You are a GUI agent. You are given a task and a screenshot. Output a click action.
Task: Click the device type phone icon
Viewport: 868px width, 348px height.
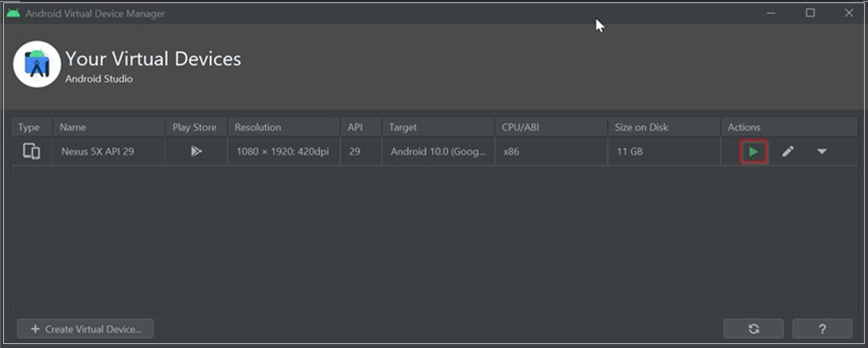click(x=32, y=151)
